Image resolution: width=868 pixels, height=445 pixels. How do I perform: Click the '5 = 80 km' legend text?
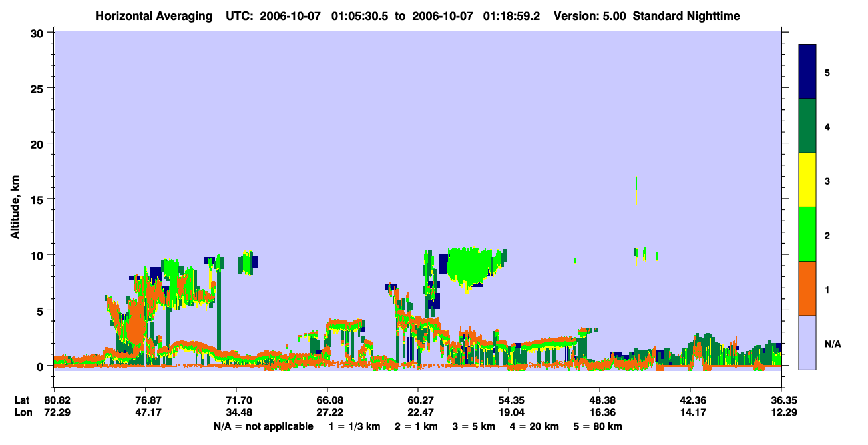598,426
